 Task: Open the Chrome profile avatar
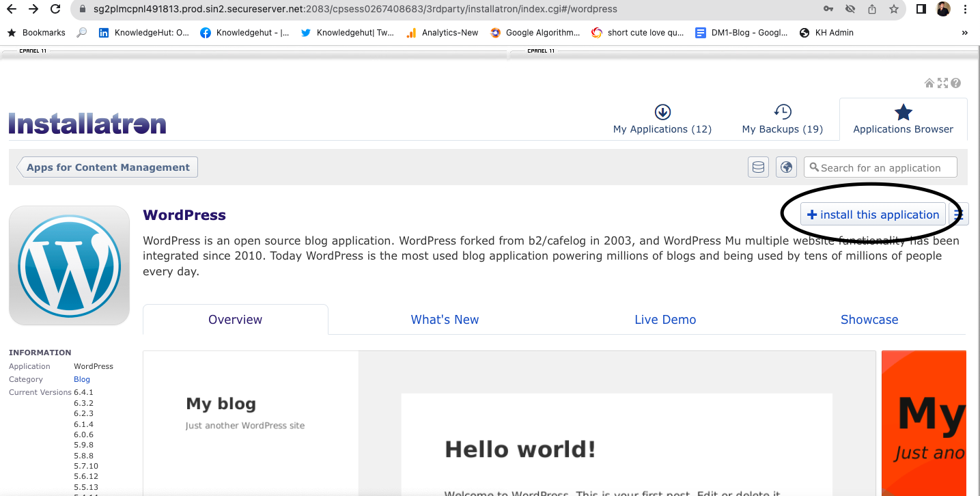point(943,10)
